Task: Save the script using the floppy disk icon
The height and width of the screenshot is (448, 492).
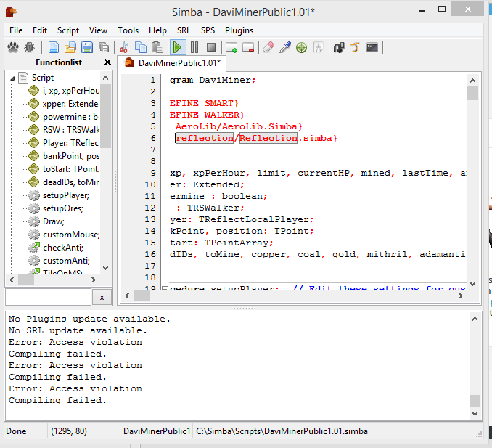Action: (x=87, y=47)
